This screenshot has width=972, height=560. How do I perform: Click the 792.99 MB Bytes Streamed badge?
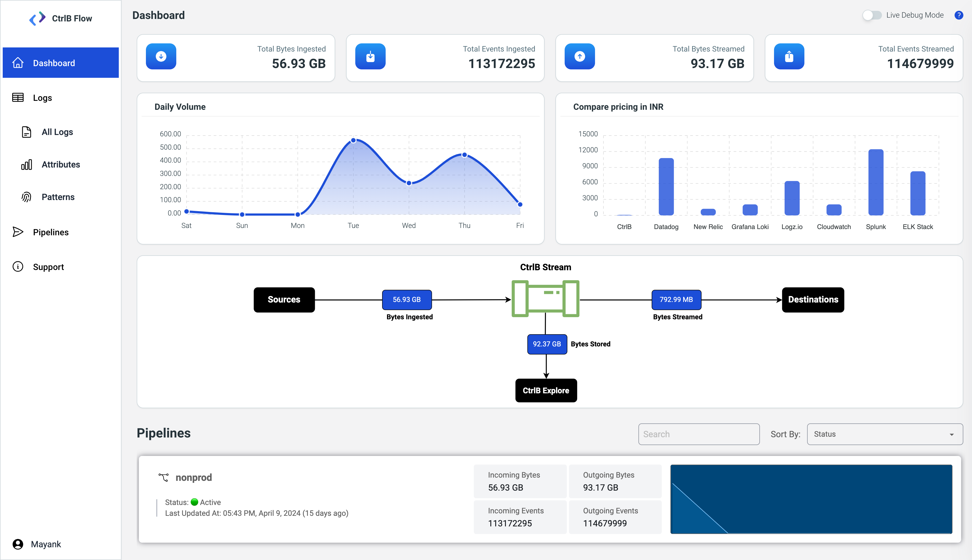click(676, 300)
